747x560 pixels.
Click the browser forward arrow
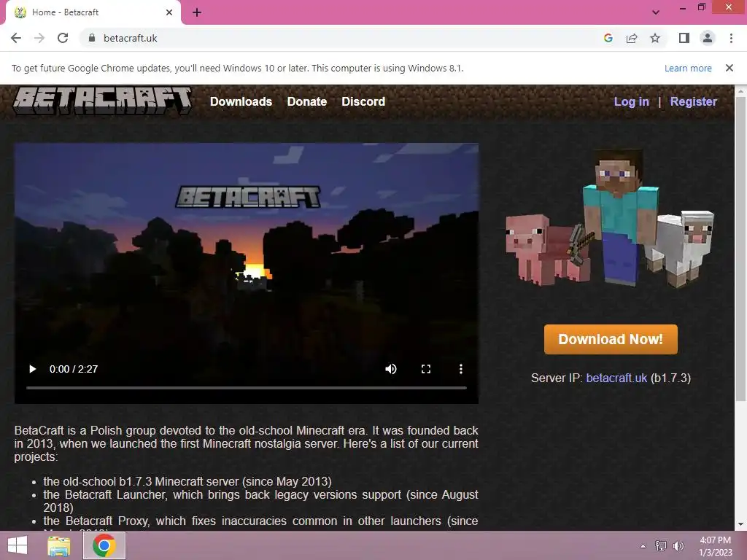point(39,38)
